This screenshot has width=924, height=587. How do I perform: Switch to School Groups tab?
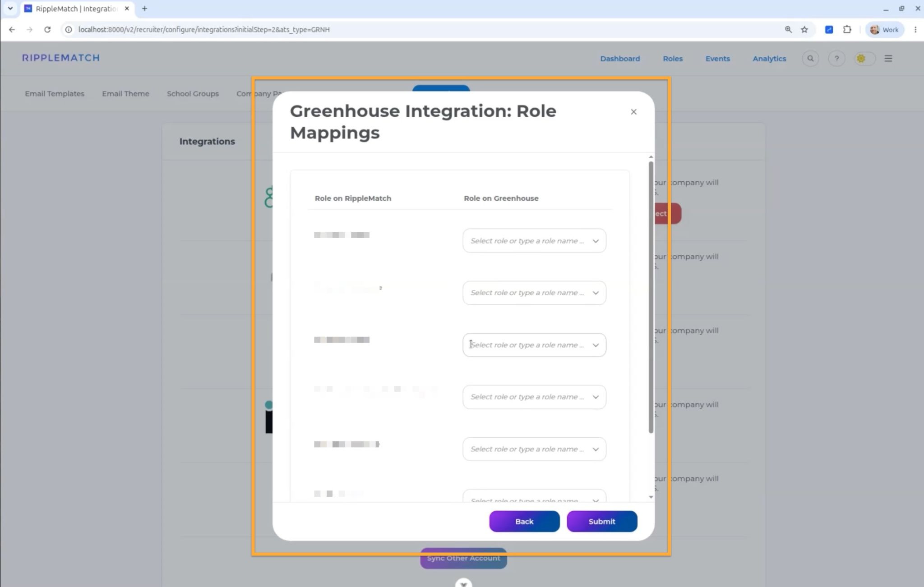tap(193, 94)
